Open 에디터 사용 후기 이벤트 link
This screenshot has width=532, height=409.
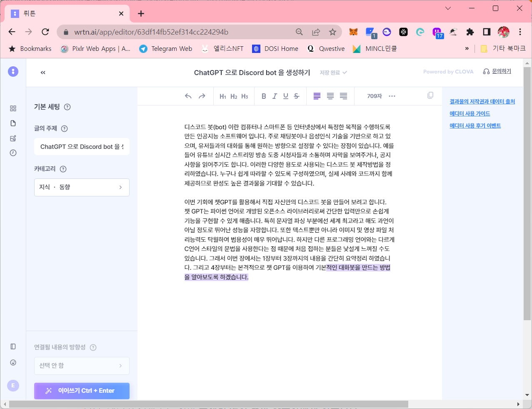[475, 125]
